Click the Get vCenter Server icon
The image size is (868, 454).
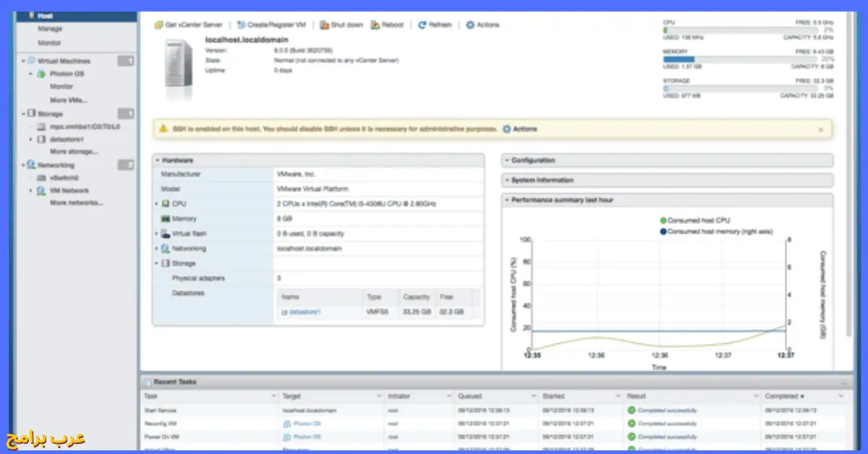coord(158,25)
